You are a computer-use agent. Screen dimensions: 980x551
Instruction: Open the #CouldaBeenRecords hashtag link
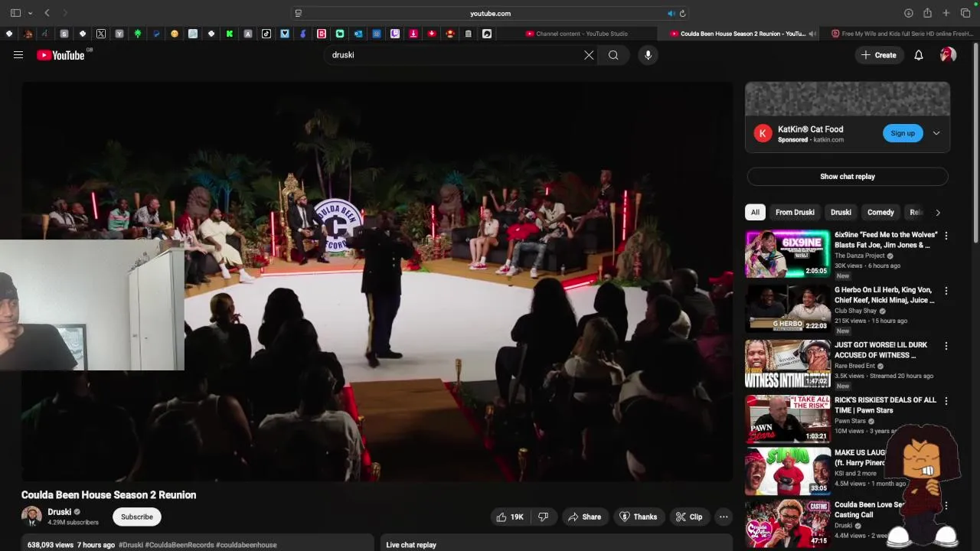click(179, 545)
